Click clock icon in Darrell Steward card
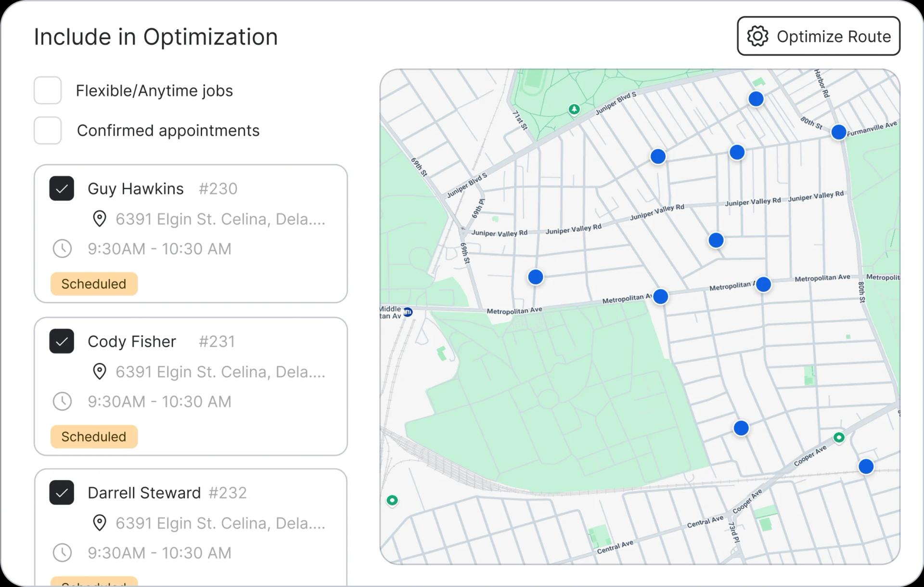The width and height of the screenshot is (924, 587). pyautogui.click(x=62, y=552)
